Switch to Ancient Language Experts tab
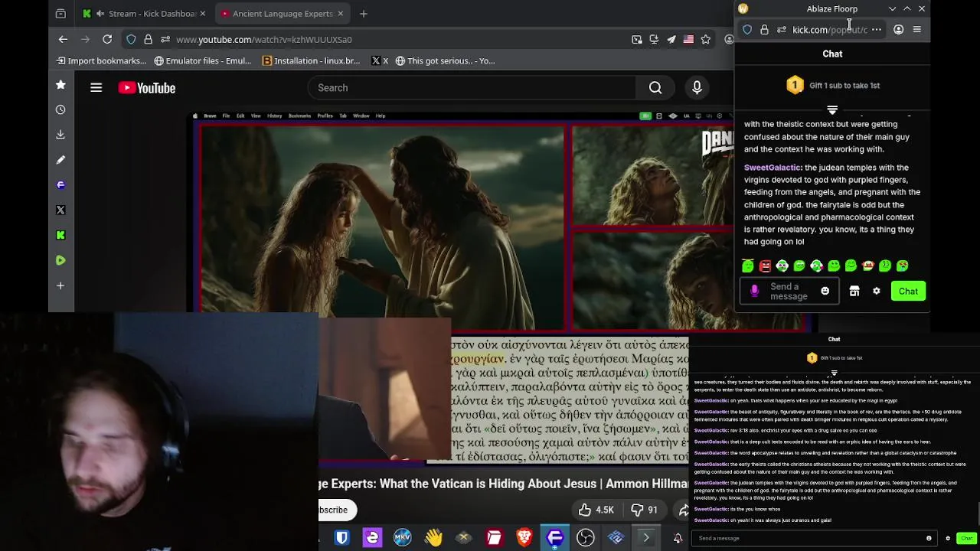Screen dimensions: 980x551 (280, 13)
